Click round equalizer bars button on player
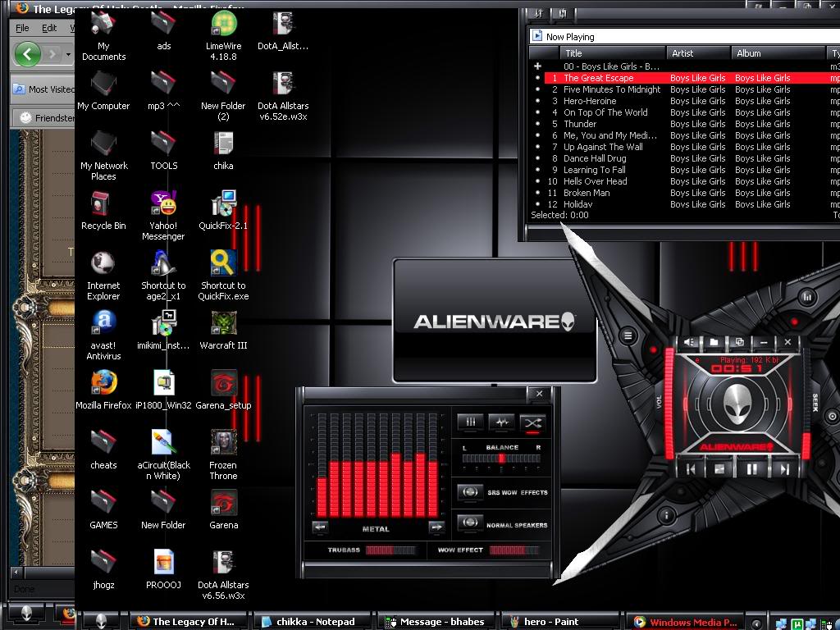 click(x=807, y=296)
